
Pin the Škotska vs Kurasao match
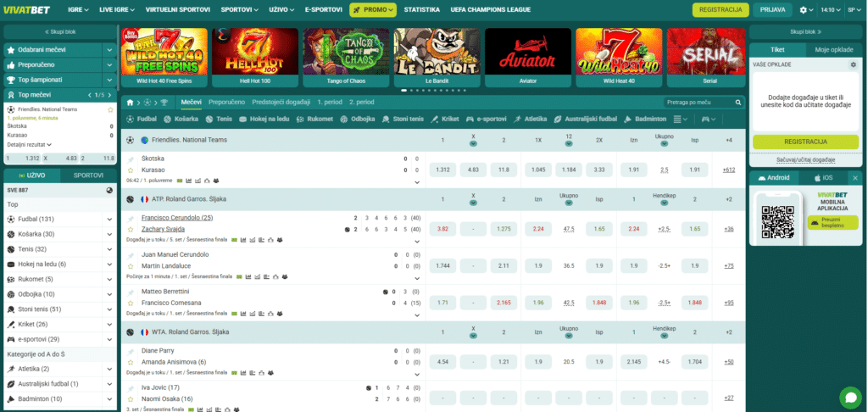click(x=131, y=159)
